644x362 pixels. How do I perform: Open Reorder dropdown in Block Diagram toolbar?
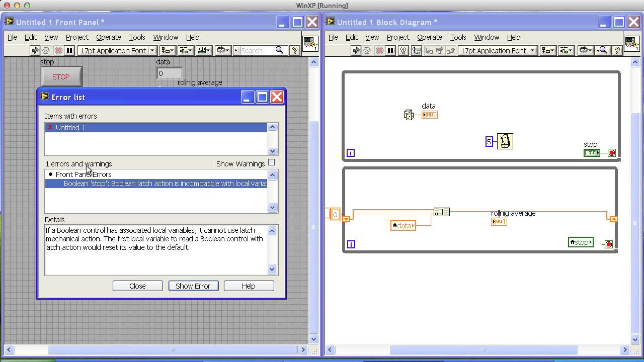[x=586, y=50]
